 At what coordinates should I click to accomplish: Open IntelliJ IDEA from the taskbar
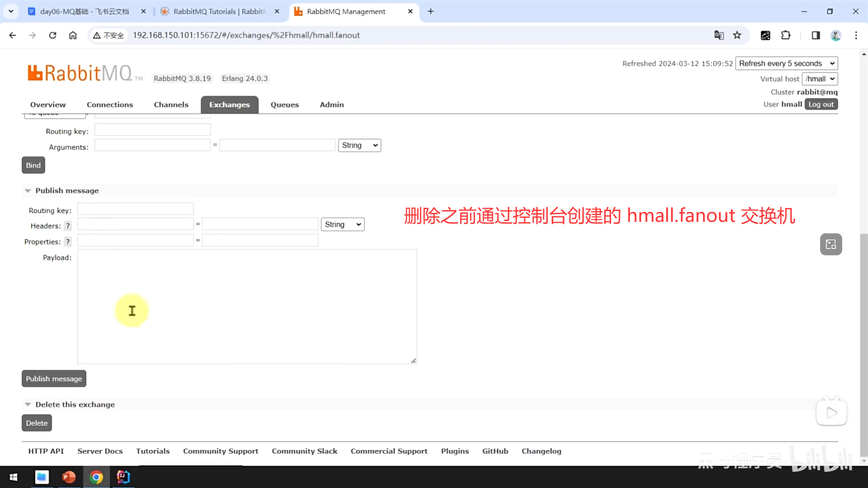tap(123, 477)
